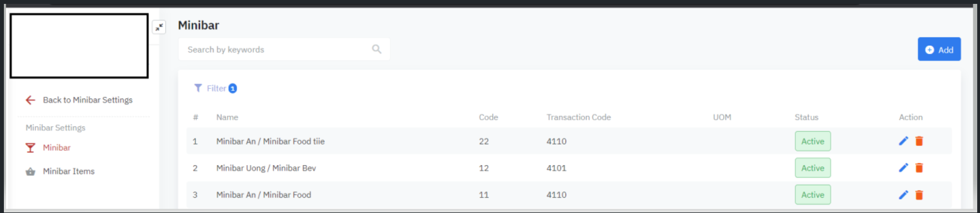The height and width of the screenshot is (213, 980).
Task: Click the Active status of first row
Action: 813,141
